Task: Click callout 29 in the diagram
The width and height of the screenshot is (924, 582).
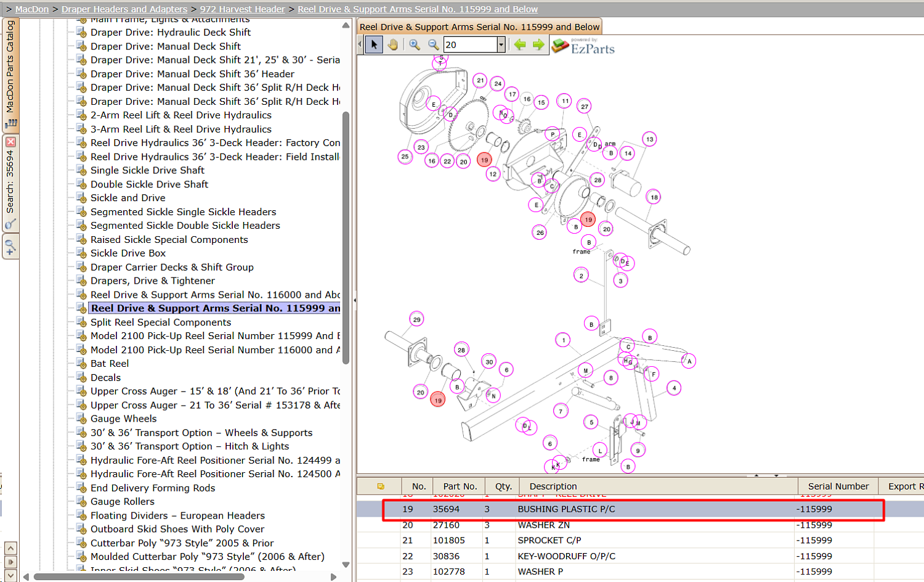Action: pyautogui.click(x=417, y=319)
